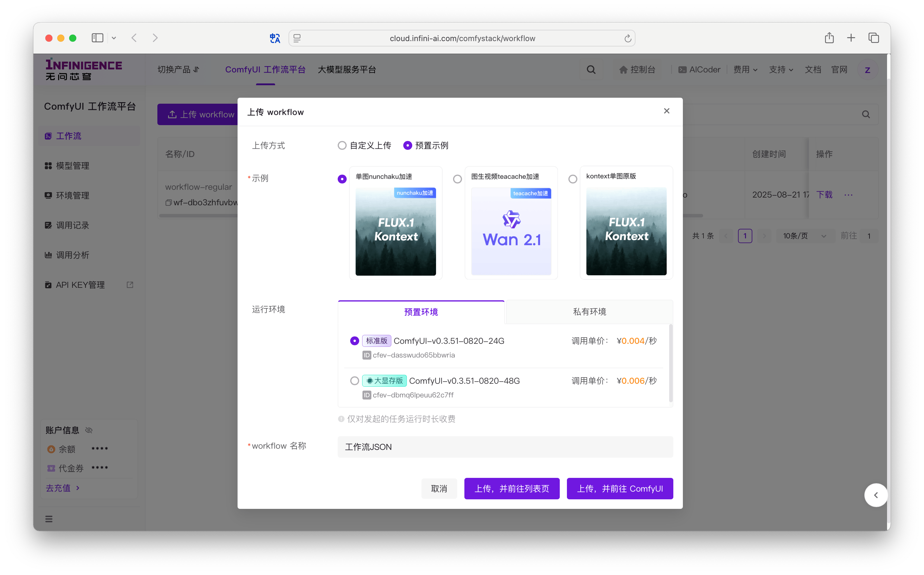The width and height of the screenshot is (924, 575).
Task: Click the user avatar Z icon
Action: 867,70
